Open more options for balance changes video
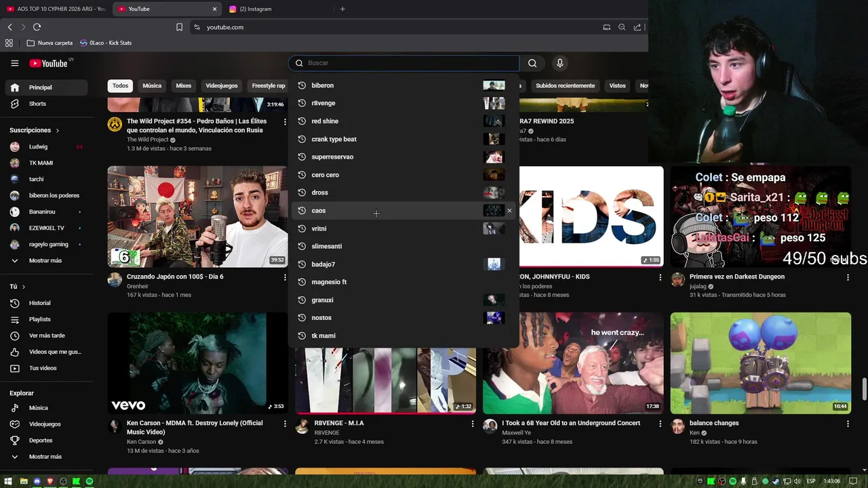The width and height of the screenshot is (868, 488). (x=848, y=424)
